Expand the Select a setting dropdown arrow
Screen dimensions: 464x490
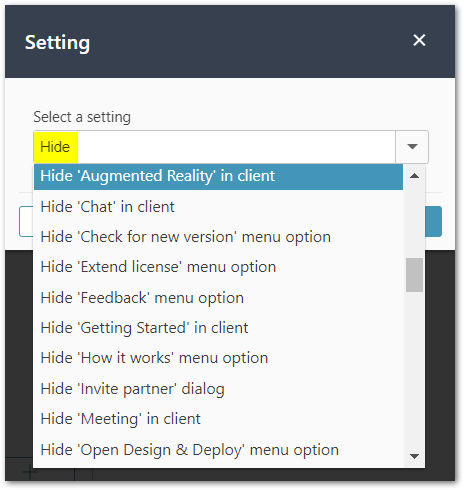point(412,147)
